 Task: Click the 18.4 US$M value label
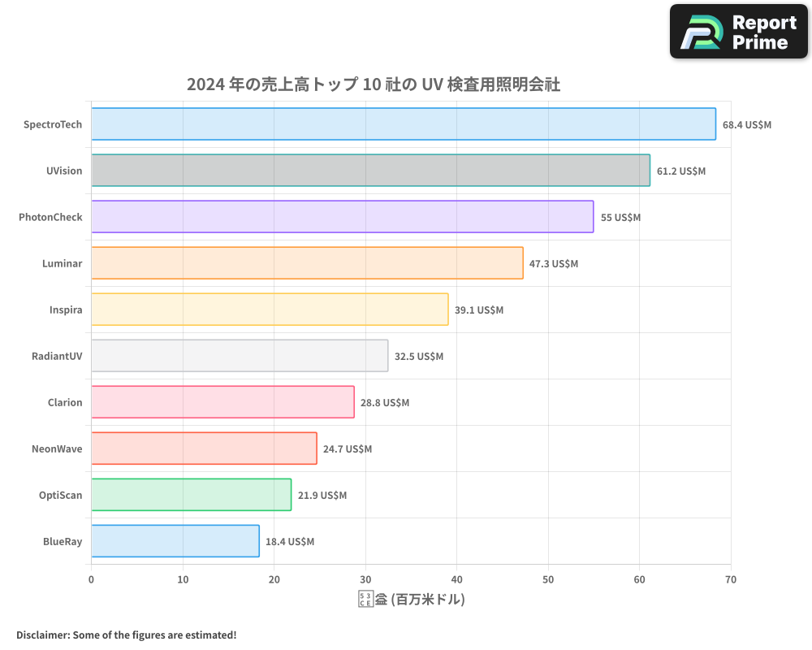pyautogui.click(x=290, y=542)
